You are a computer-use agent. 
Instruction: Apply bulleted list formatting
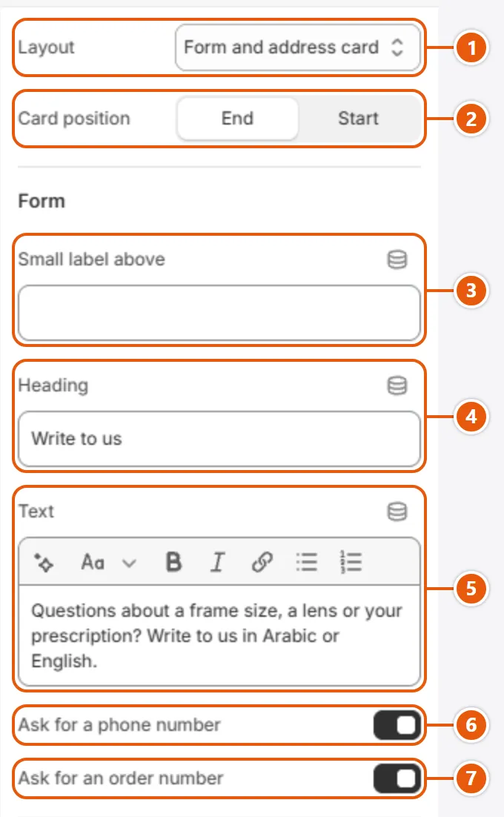click(306, 563)
